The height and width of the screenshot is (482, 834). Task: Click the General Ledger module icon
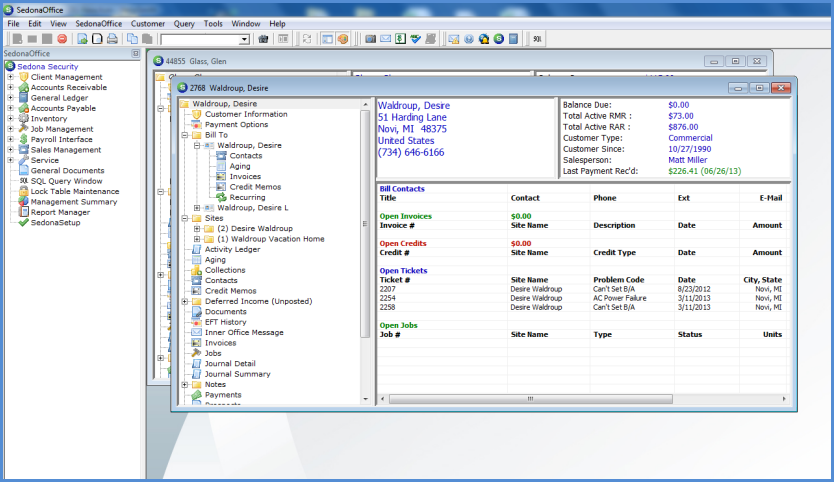coord(23,98)
